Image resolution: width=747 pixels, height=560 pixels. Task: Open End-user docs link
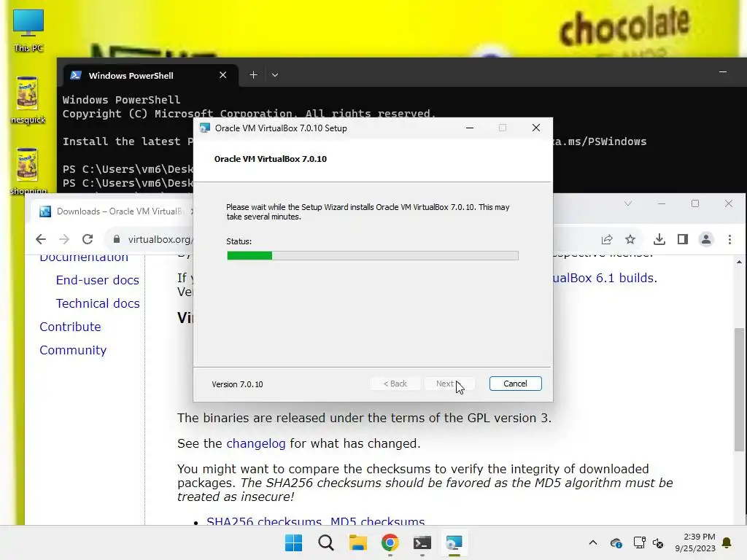[97, 280]
